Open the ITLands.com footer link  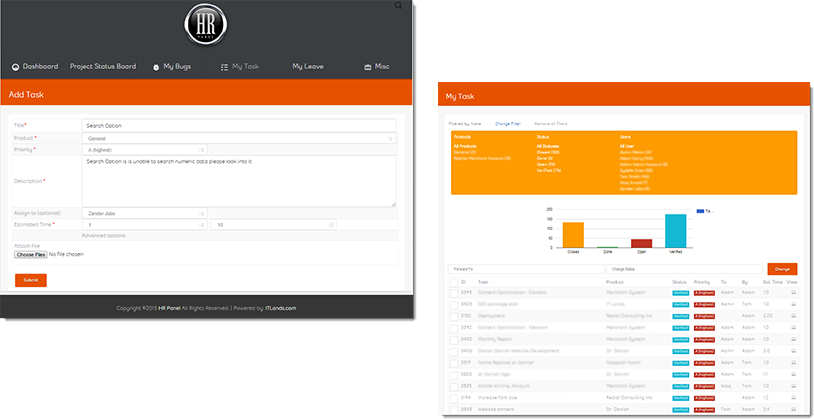click(280, 308)
